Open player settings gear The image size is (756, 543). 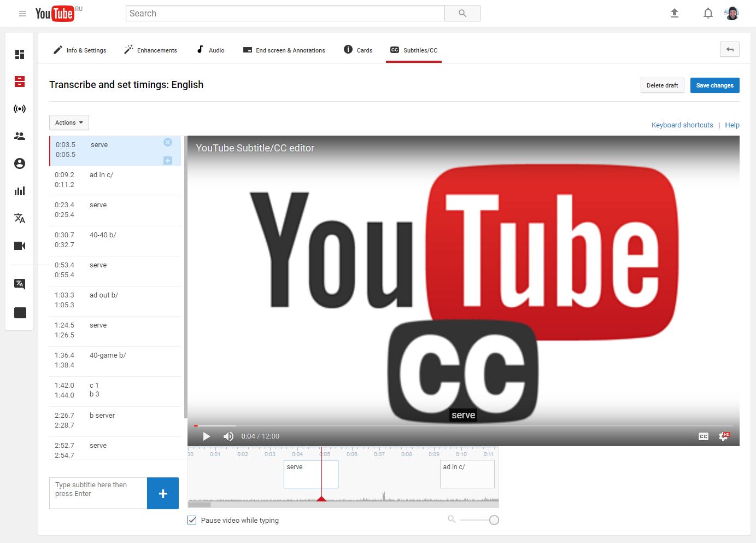click(x=724, y=436)
